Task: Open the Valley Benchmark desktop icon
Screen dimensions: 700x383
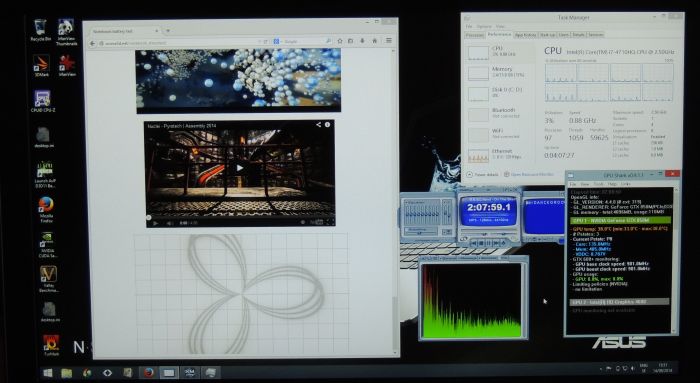Action: coord(48,279)
